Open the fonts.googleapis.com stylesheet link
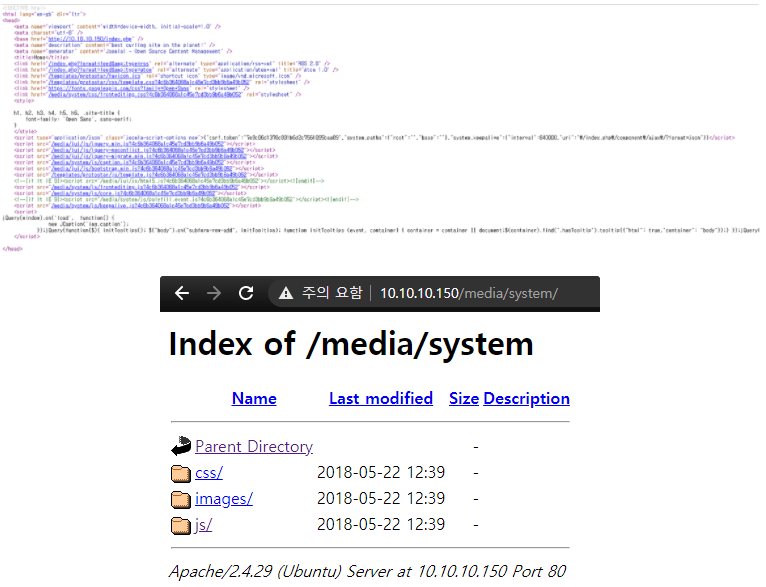This screenshot has width=766, height=587. pyautogui.click(x=118, y=88)
